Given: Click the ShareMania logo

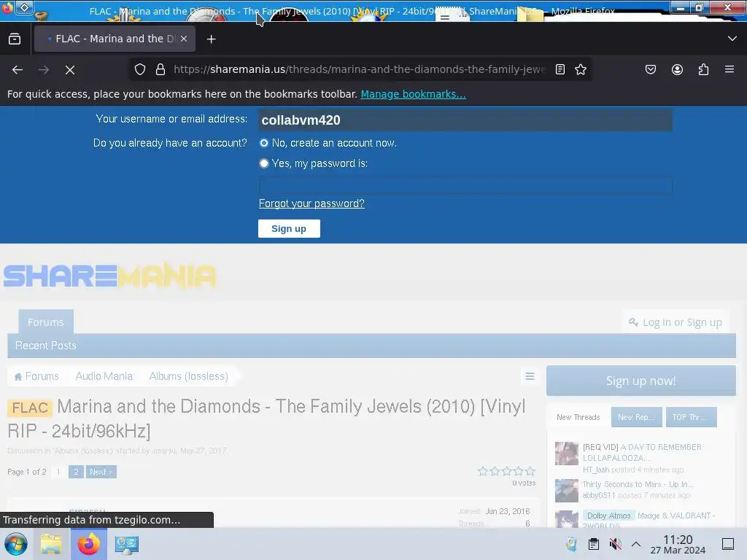Looking at the screenshot, I should (109, 276).
